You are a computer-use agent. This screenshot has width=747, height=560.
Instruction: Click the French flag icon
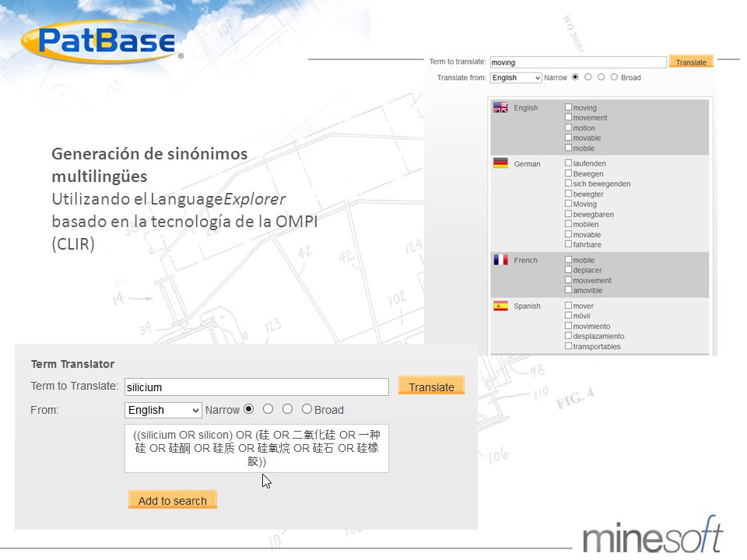500,260
